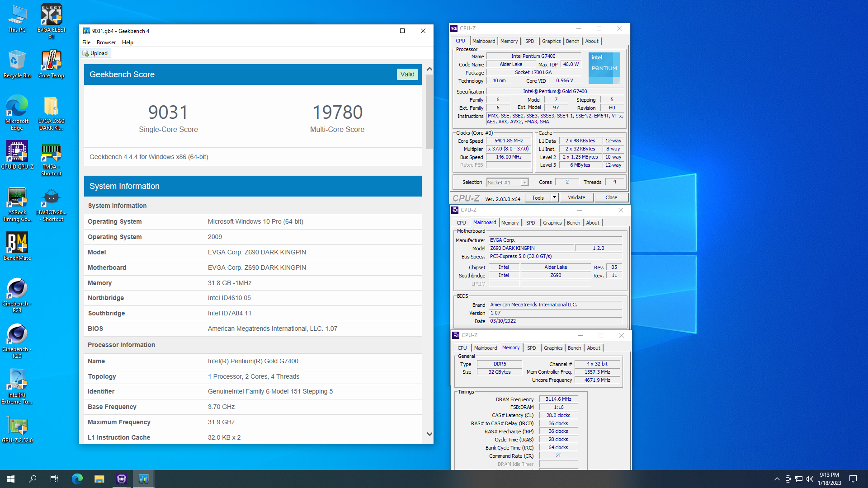The width and height of the screenshot is (868, 488).
Task: Open File Explorer from taskbar
Action: click(99, 479)
